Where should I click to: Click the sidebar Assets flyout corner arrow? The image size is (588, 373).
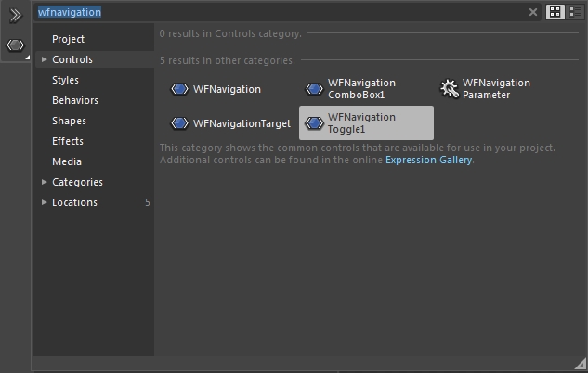coord(27,58)
